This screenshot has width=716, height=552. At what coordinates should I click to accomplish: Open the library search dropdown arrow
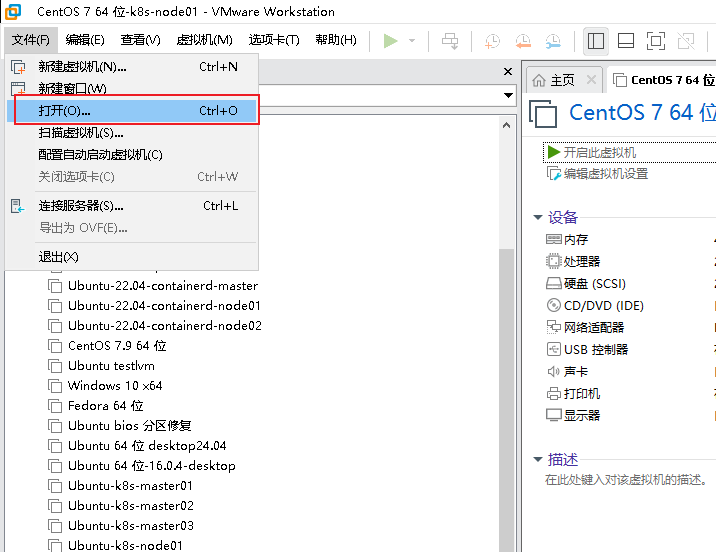pyautogui.click(x=508, y=95)
